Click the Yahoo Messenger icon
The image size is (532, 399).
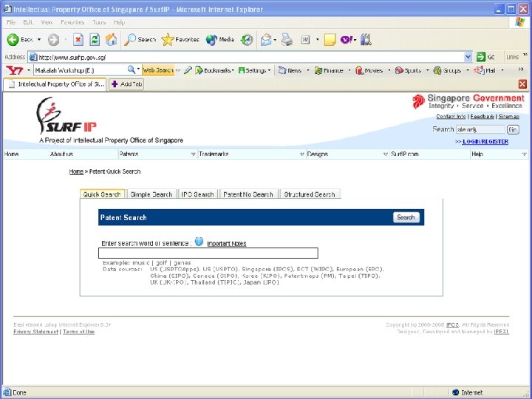347,40
